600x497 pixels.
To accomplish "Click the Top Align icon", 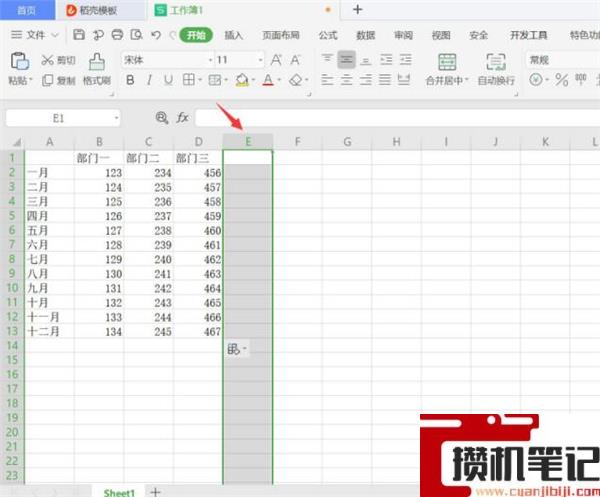I will pyautogui.click(x=327, y=60).
